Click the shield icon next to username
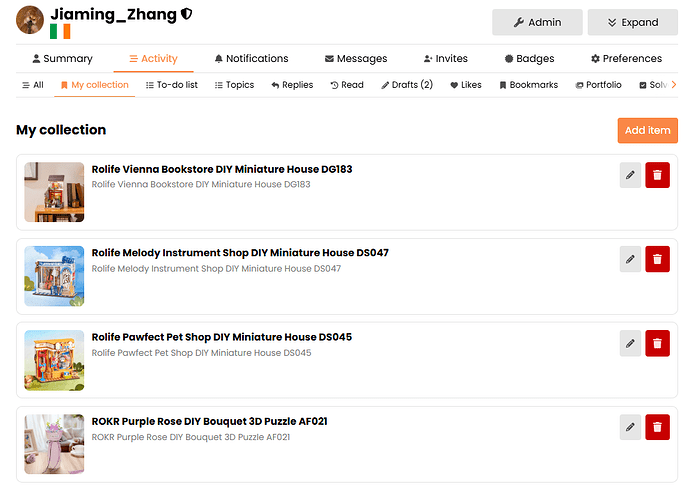 [x=187, y=14]
